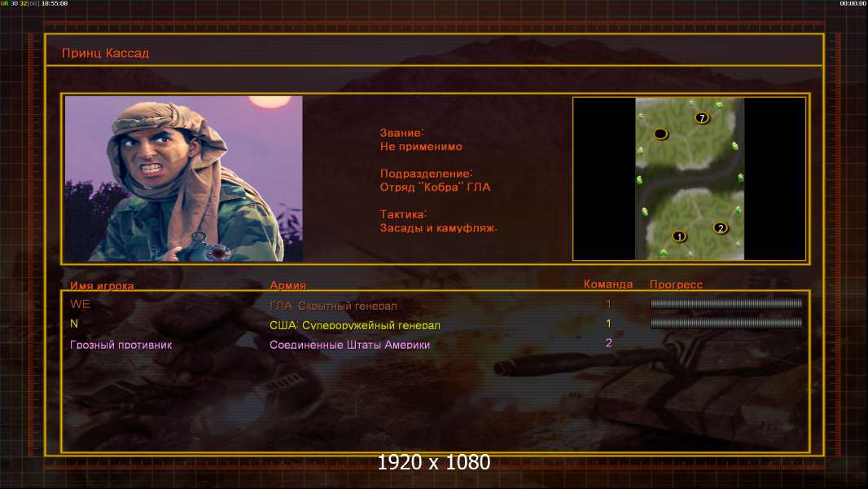
Task: Click the column header Команда
Action: coord(607,284)
